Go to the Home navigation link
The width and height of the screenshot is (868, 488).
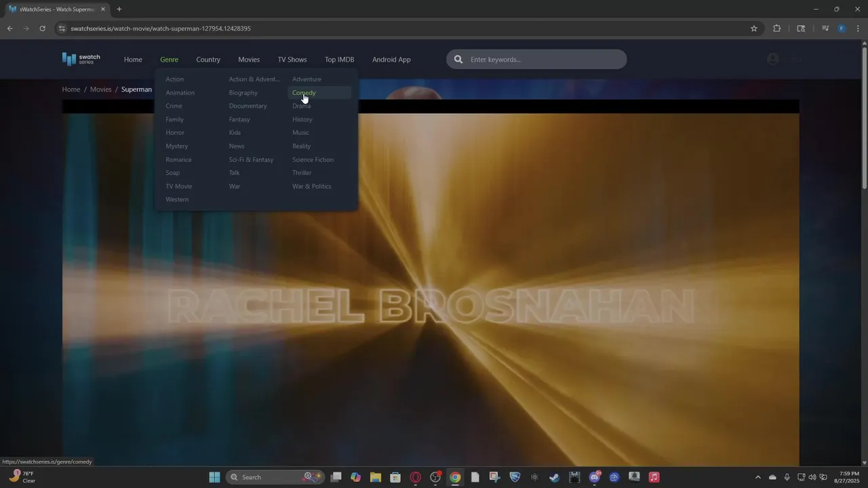133,60
